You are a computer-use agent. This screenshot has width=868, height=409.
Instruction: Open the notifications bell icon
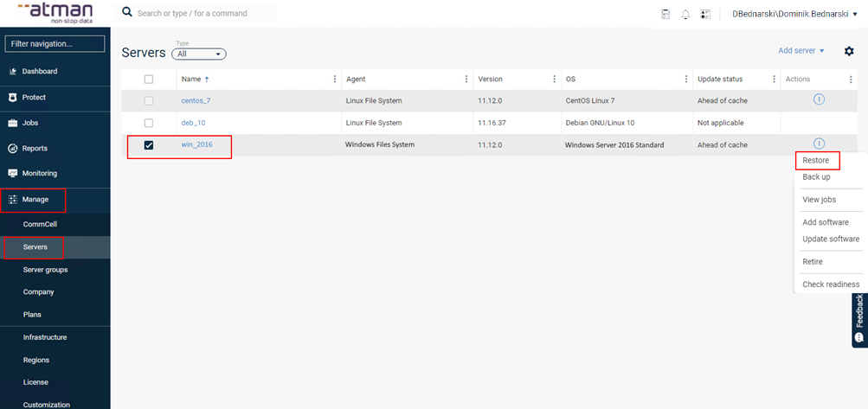click(685, 14)
